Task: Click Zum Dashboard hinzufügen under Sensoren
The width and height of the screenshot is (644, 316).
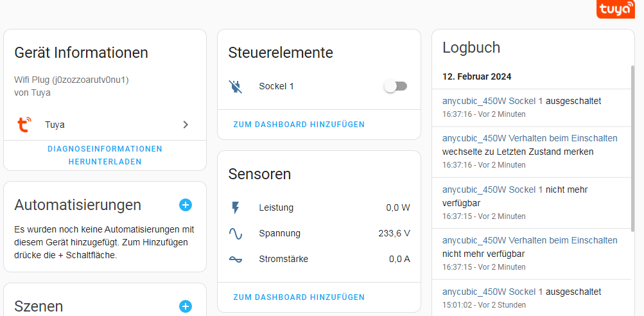Action: (x=299, y=297)
